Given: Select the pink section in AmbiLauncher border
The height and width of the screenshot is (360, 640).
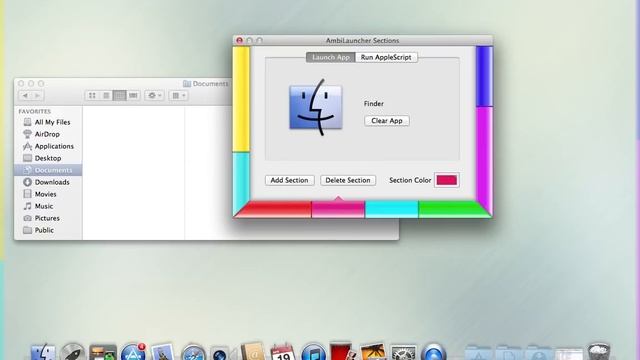Looking at the screenshot, I should 338,209.
